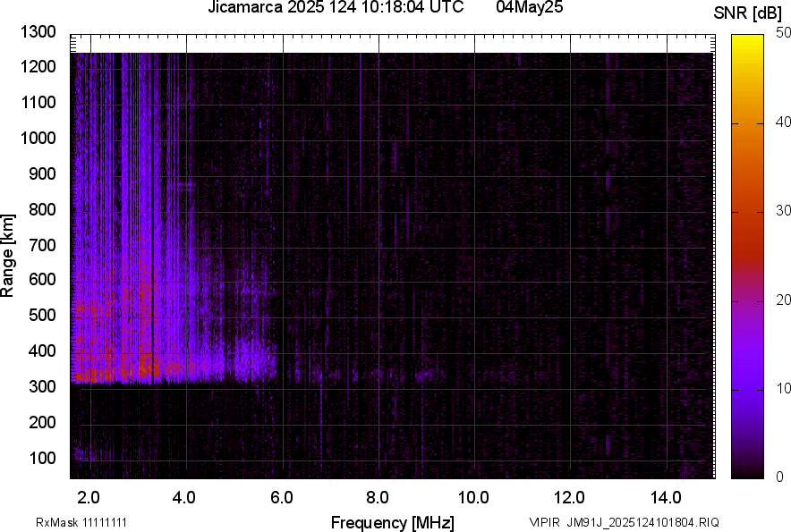The height and width of the screenshot is (532, 791).
Task: Click the plot title "Jicamarca 2025 124 10:18:04 UTC"
Action: [x=336, y=7]
